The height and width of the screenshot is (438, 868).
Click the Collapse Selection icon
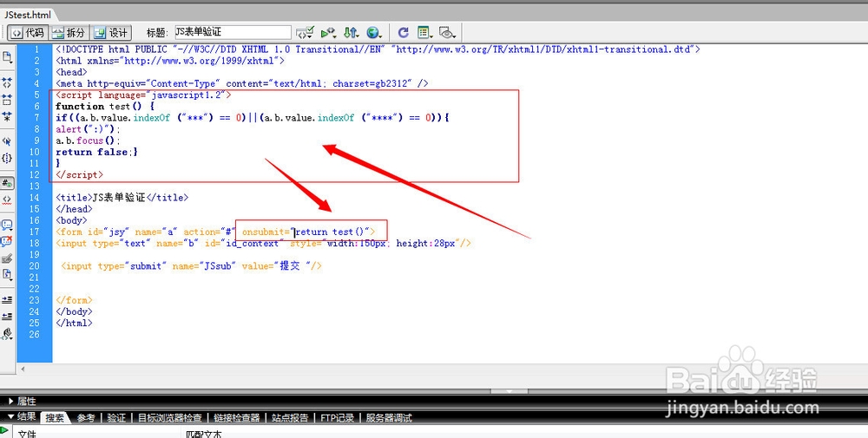(x=7, y=100)
